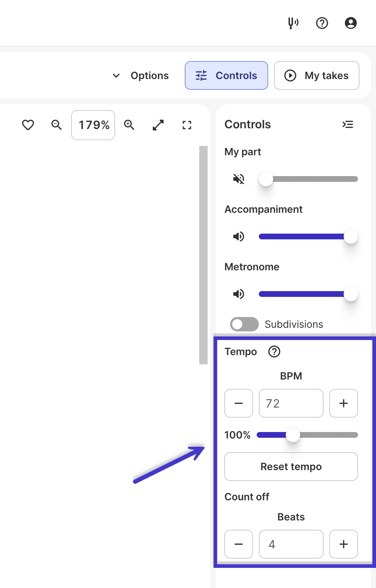
Task: Mute the Accompaniment speaker icon
Action: 239,236
